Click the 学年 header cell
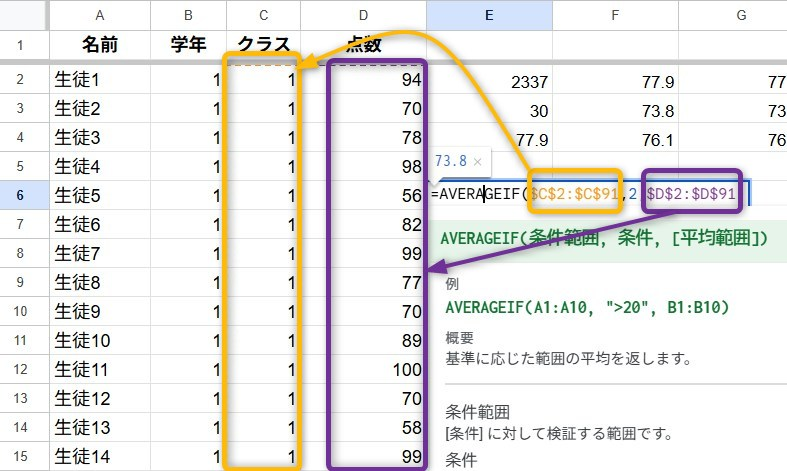 click(x=188, y=45)
